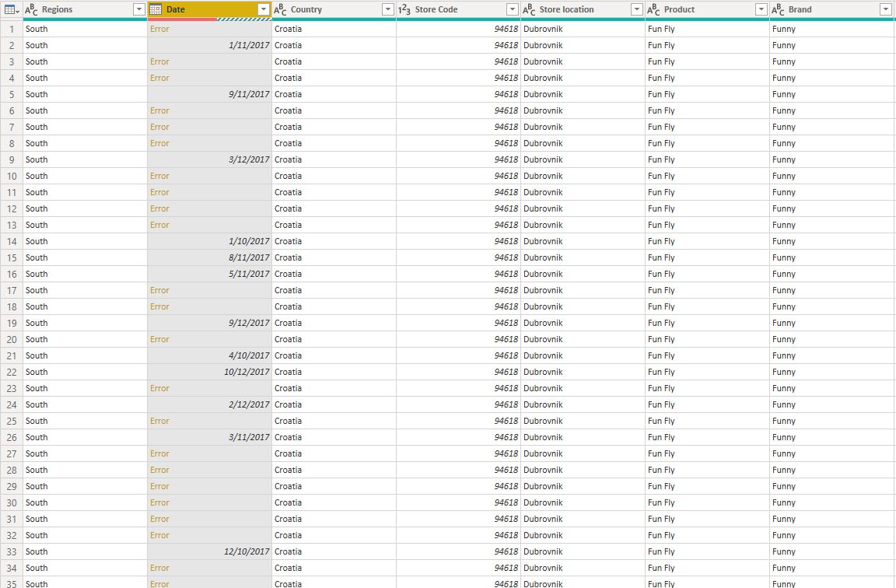Select the Dubrovnik cell in row 2
Screen dimensions: 896x588
[x=583, y=45]
